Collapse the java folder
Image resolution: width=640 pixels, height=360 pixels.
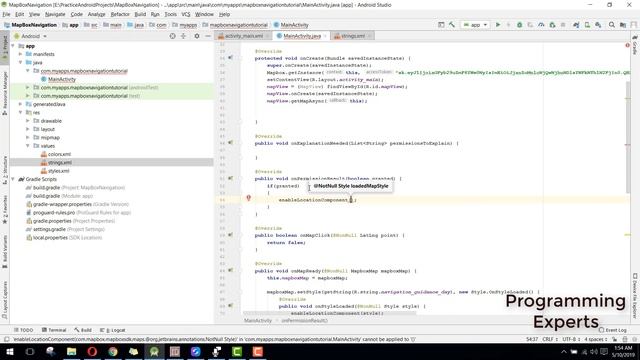(21, 62)
